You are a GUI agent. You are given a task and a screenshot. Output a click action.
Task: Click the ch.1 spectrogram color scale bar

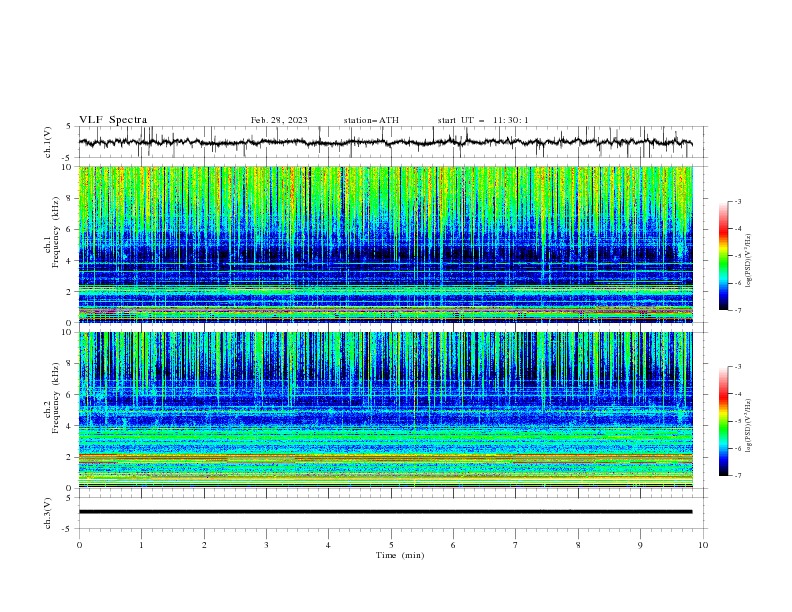tap(723, 256)
